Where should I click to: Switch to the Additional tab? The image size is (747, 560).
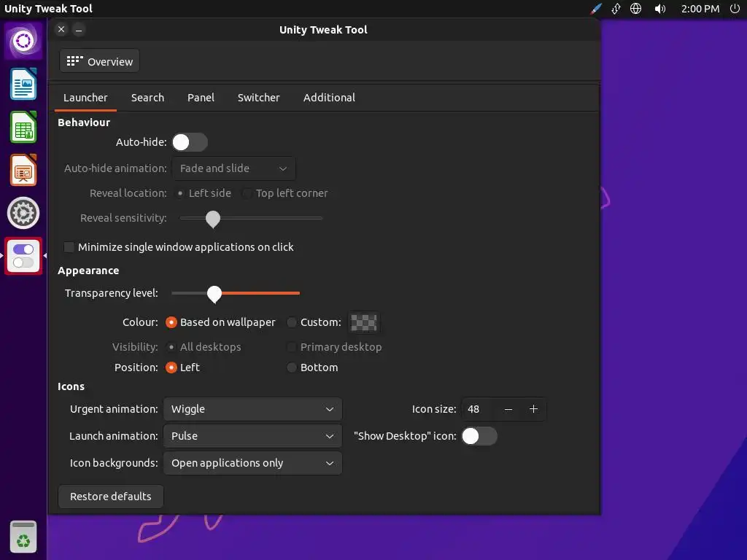329,98
